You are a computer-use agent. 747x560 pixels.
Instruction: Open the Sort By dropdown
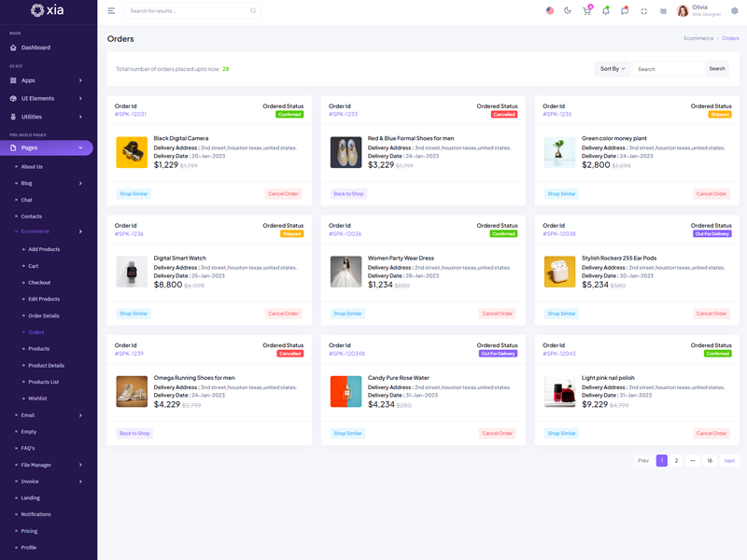click(612, 69)
